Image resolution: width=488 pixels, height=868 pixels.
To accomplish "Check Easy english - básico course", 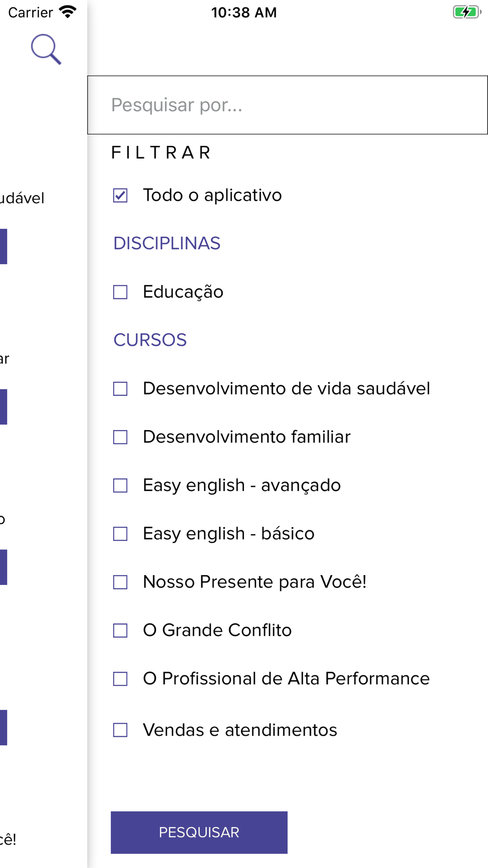I will [x=120, y=534].
